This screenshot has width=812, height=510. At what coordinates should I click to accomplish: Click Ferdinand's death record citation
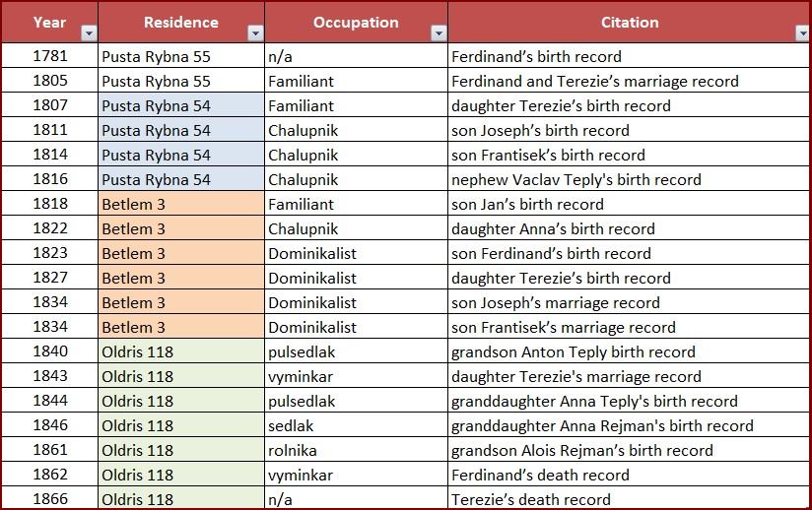[540, 475]
